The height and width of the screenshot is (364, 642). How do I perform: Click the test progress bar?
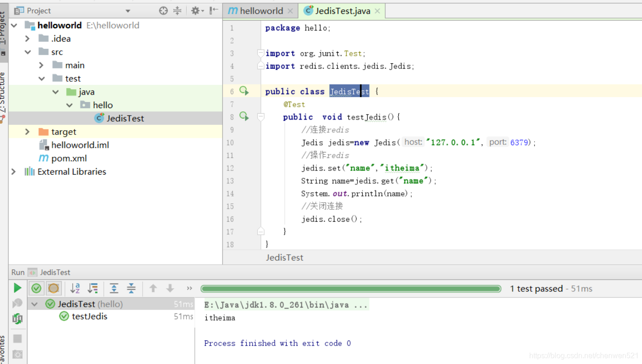[x=351, y=289]
